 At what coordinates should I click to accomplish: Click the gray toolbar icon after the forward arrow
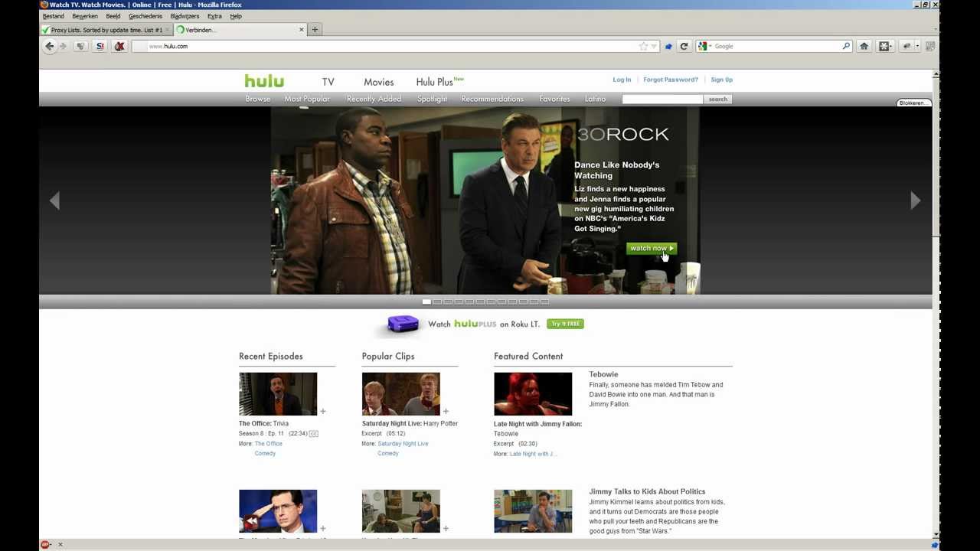click(x=80, y=46)
